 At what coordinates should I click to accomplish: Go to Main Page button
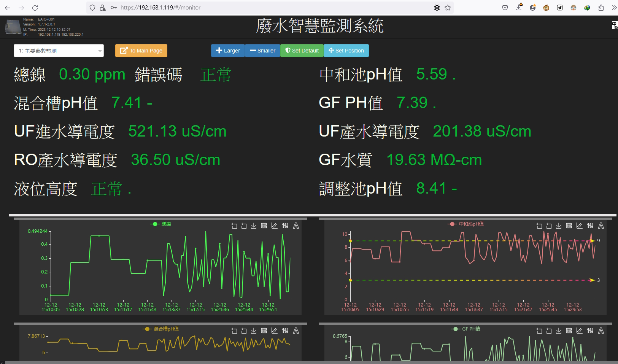(141, 51)
